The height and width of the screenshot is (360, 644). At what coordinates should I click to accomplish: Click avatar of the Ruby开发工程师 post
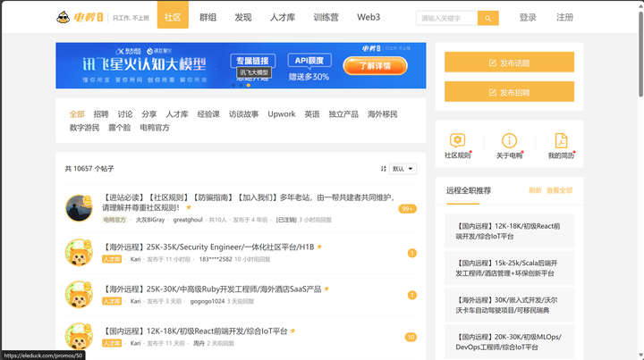79,295
